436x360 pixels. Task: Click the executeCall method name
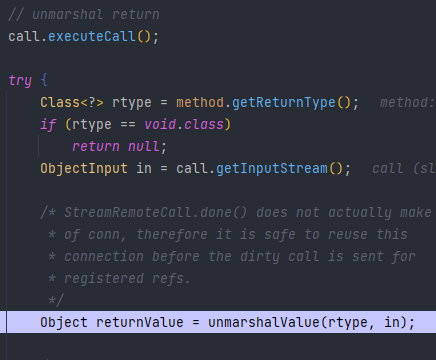[92, 36]
